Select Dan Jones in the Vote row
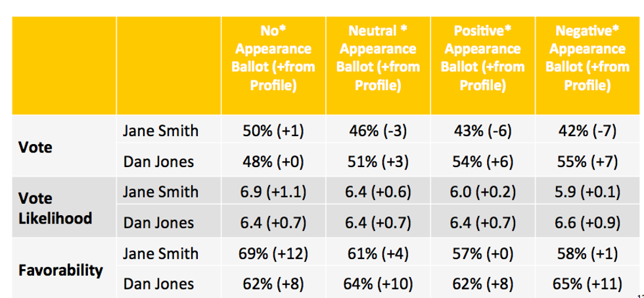Screen dimensions: 644x298 point(158,162)
